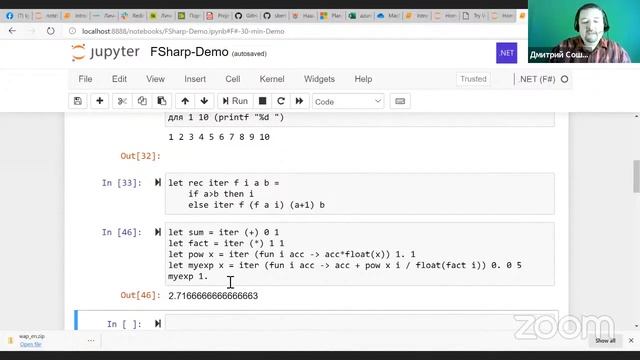Click the localhost address bar URL

click(183, 31)
